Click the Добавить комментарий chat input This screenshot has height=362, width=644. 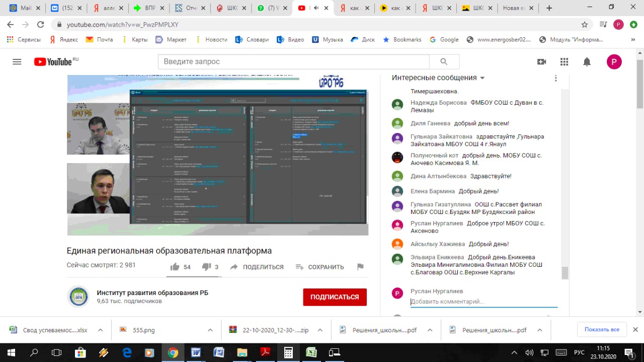coord(483,302)
